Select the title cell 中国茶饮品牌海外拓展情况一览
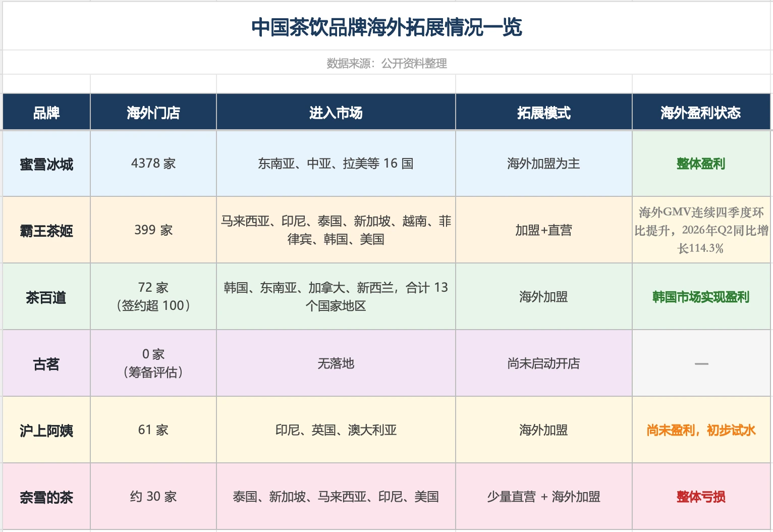Image resolution: width=773 pixels, height=532 pixels. (x=386, y=26)
